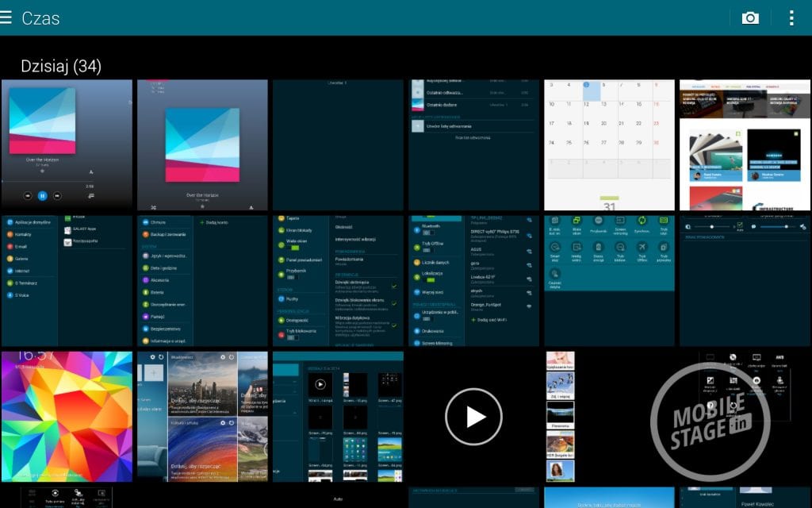This screenshot has height=508, width=812.
Task: Open the first Over the Horizon music player screenshot
Action: click(67, 144)
